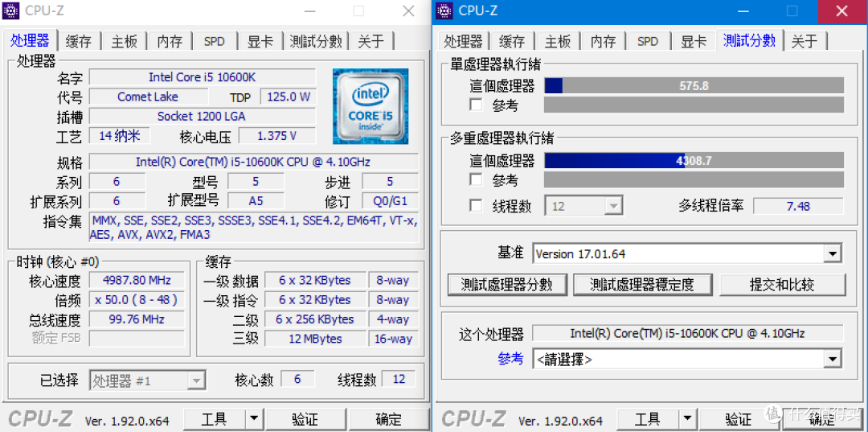The width and height of the screenshot is (868, 432).
Task: Click the 參考 link label near bottom
Action: [x=510, y=359]
